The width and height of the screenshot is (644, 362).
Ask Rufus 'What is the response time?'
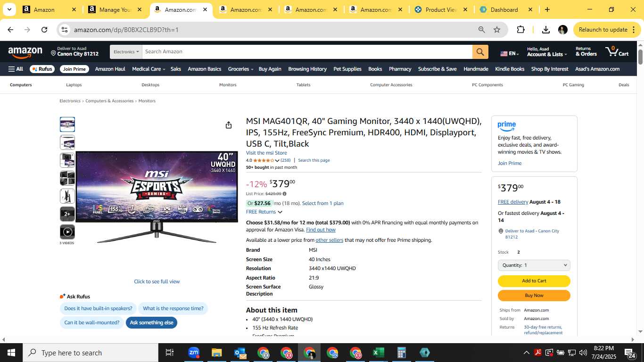(173, 309)
